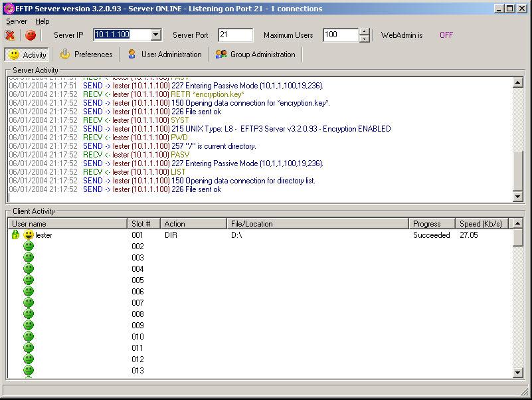Click green smiley icon for slot 004
The width and height of the screenshot is (532, 400).
[x=29, y=268]
